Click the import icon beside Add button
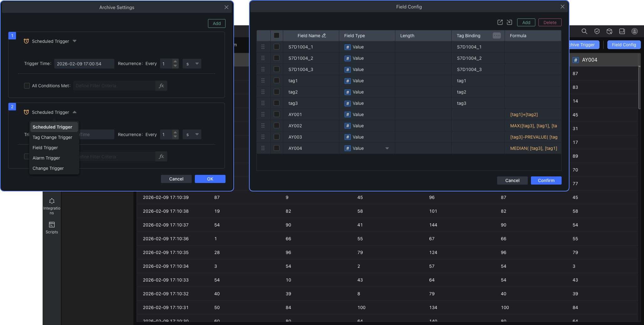The width and height of the screenshot is (644, 325). click(x=509, y=22)
